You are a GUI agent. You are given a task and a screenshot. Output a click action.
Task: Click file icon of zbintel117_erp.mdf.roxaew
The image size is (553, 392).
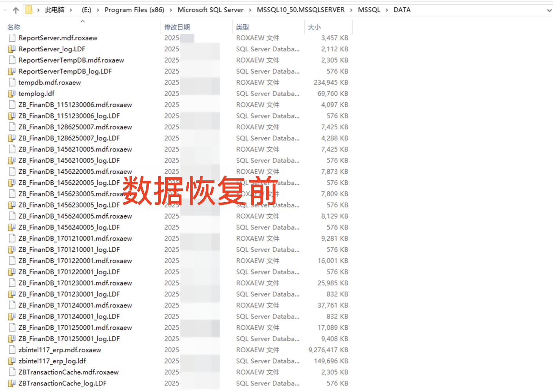pos(12,350)
